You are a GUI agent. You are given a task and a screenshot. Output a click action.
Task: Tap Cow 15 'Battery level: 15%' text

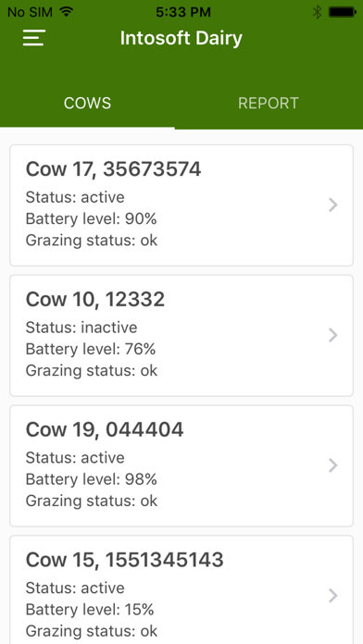pyautogui.click(x=90, y=610)
